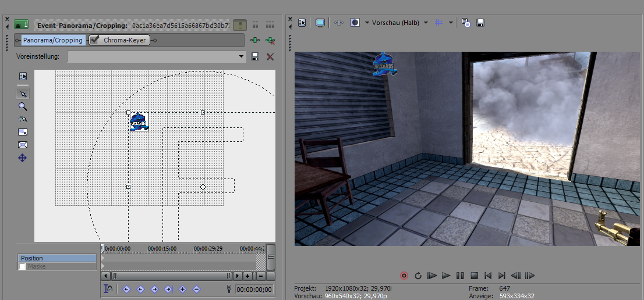
Task: Save snapshot of preview to file
Action: 480,23
